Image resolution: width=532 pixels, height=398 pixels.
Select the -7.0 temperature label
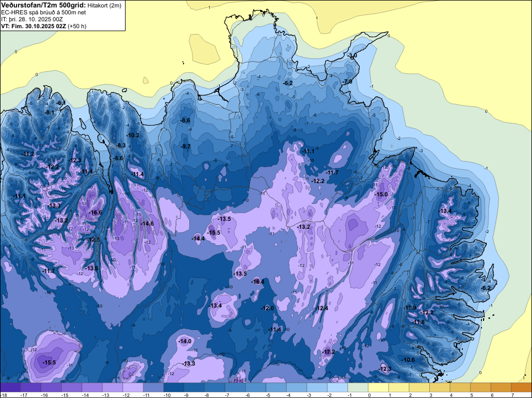[347, 82]
